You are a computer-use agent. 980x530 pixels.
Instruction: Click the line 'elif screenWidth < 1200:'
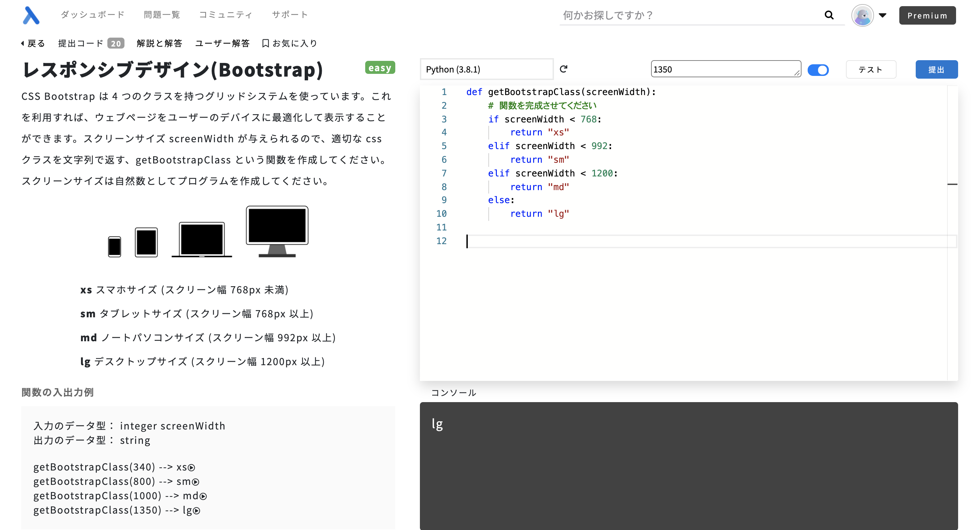(x=553, y=173)
